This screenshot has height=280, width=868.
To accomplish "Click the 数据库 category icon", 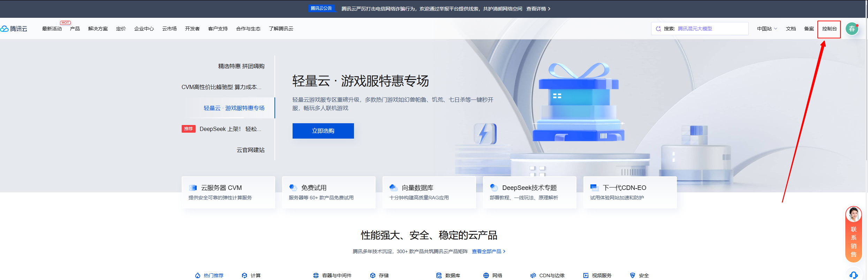I will pyautogui.click(x=439, y=275).
